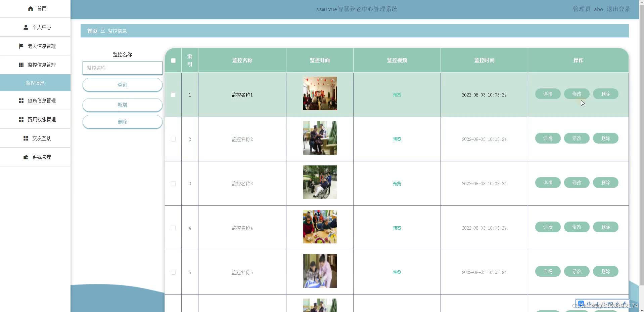Open the 个人中心 sidebar menu

(x=35, y=27)
